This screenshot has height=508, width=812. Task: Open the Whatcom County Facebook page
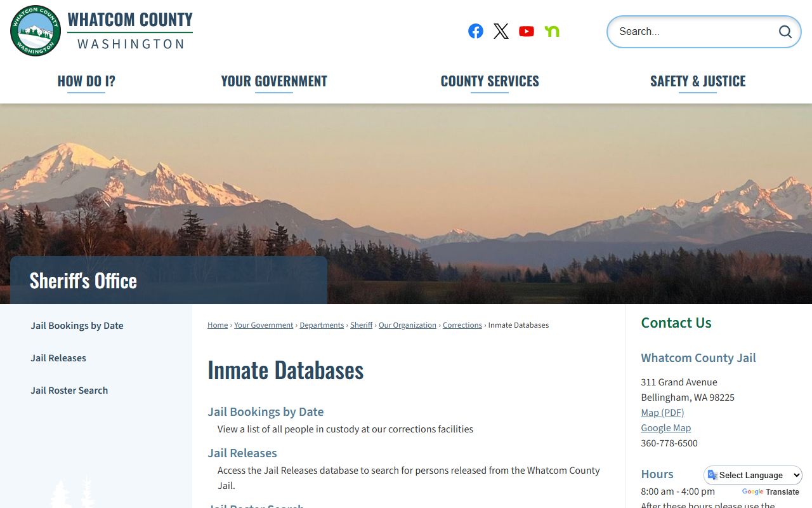coord(476,31)
